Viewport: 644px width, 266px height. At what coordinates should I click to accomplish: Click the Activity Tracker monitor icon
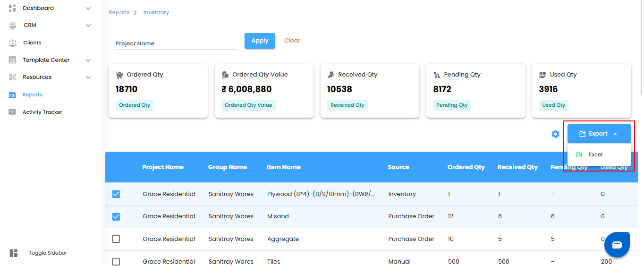point(13,112)
